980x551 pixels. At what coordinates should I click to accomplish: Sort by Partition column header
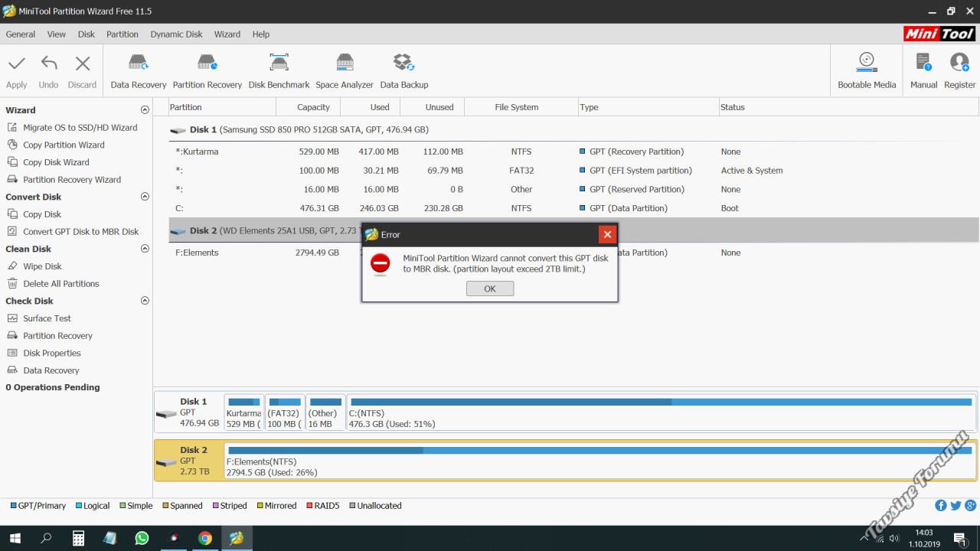221,107
